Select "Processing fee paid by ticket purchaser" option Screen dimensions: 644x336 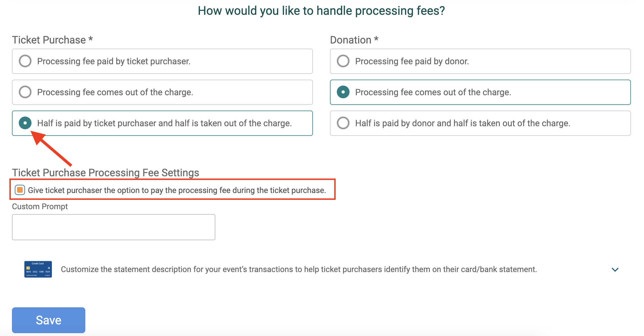[x=25, y=61]
